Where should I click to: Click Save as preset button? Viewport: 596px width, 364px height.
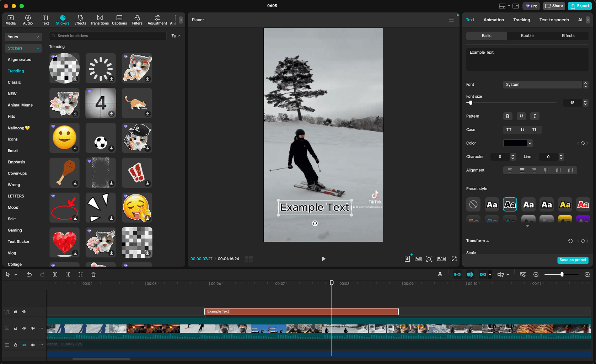click(573, 260)
